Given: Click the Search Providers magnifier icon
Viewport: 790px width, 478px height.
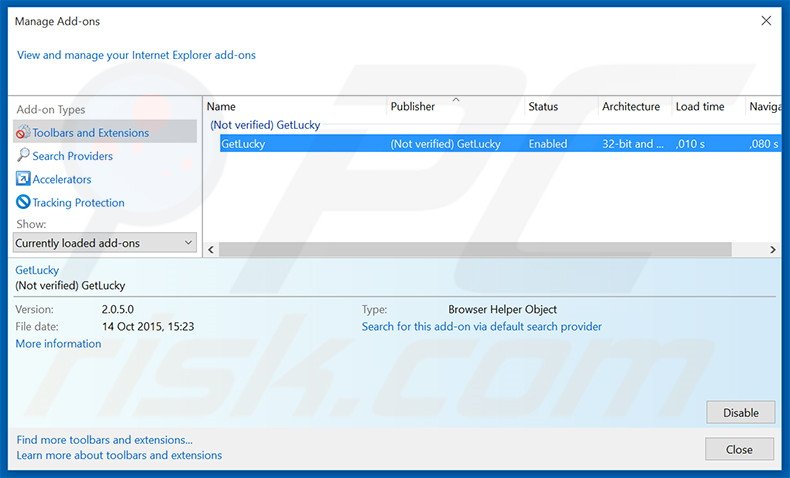Looking at the screenshot, I should [23, 155].
